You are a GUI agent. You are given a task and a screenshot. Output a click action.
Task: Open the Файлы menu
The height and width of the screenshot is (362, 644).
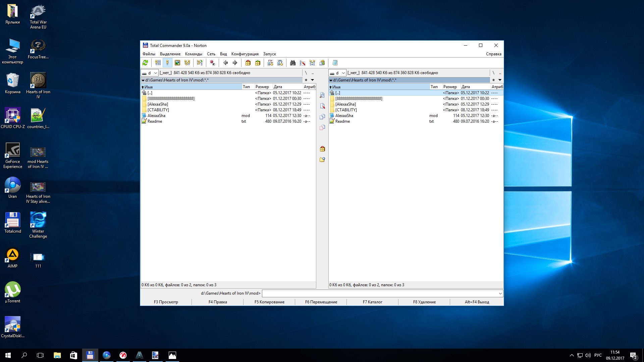[149, 54]
